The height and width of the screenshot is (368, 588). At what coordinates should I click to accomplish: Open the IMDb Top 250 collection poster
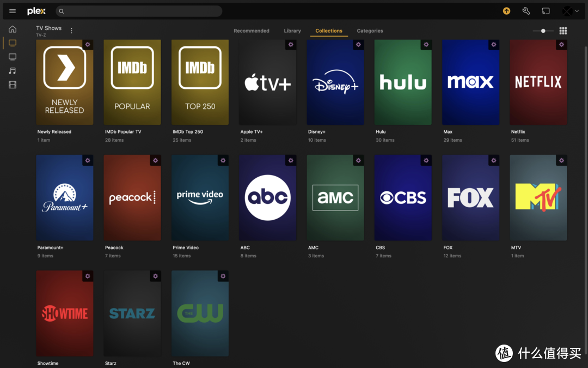[x=200, y=82]
